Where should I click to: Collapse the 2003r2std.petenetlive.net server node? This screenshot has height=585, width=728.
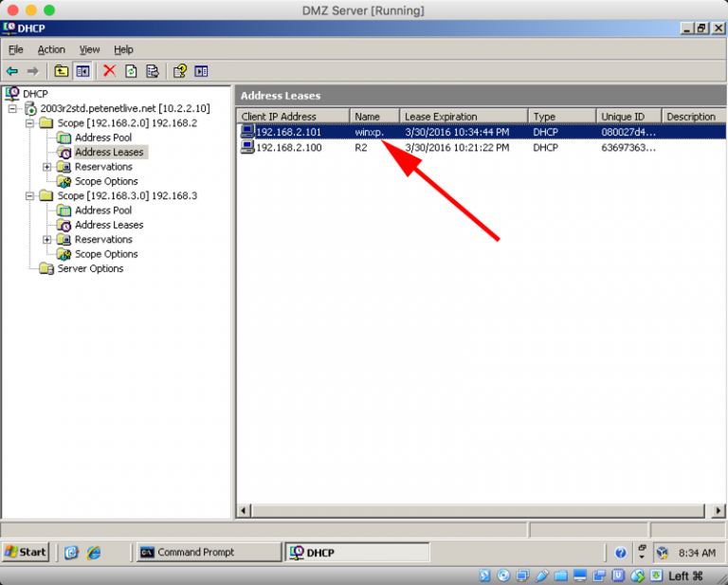tap(12, 109)
